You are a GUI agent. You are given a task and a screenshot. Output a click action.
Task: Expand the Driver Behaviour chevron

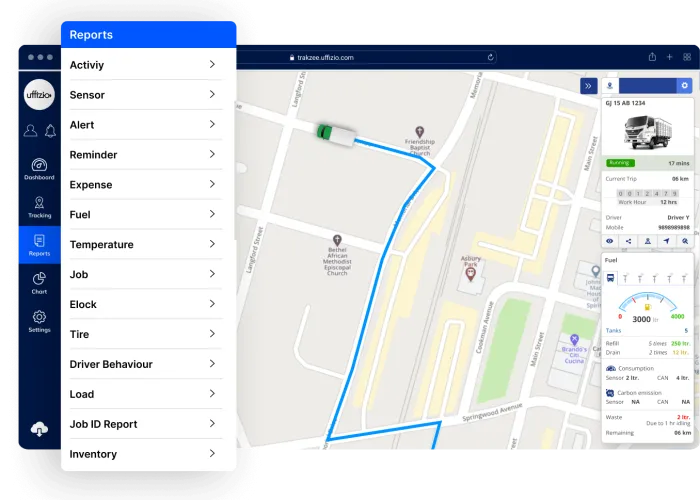coord(213,364)
